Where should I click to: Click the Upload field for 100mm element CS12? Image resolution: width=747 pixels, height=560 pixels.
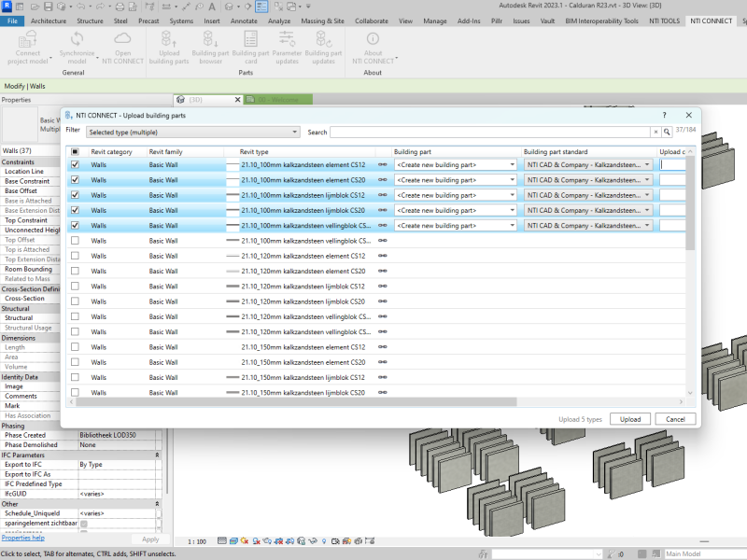tap(672, 165)
